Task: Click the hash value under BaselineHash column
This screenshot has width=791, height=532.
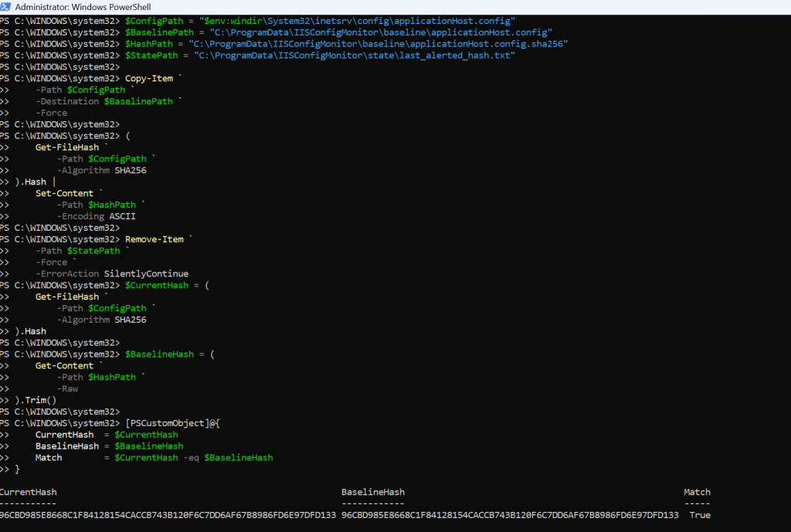Action: pyautogui.click(x=510, y=515)
